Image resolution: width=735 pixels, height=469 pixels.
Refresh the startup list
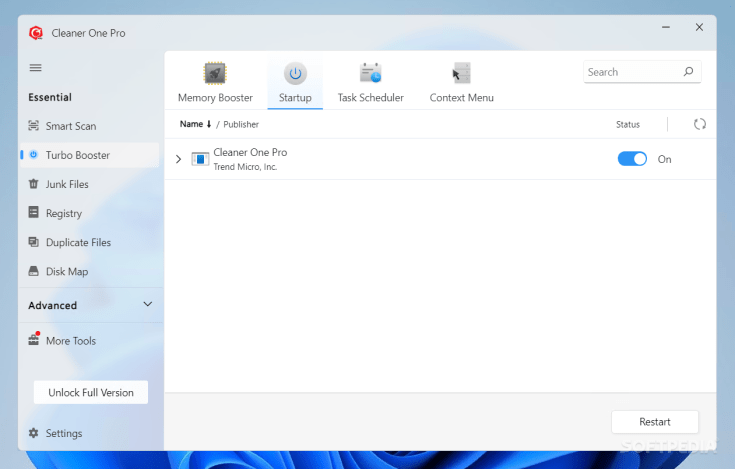[700, 124]
